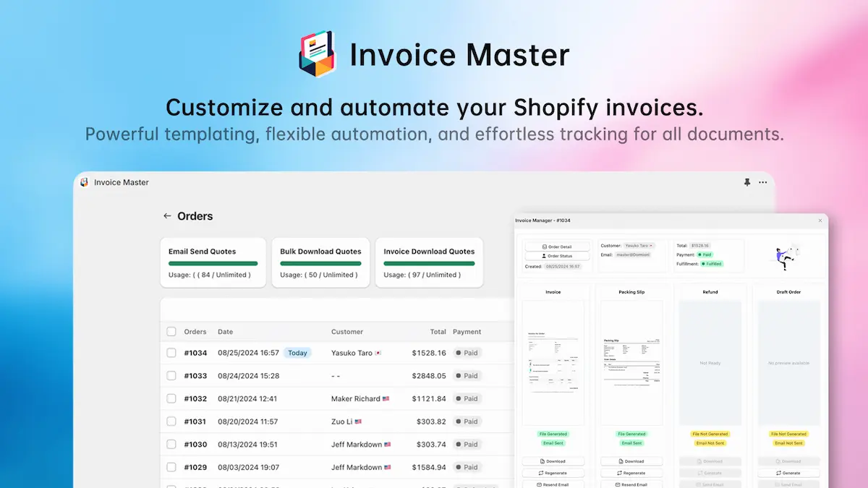868x488 pixels.
Task: Click the Regenerate icon under Packing Slip
Action: [x=619, y=473]
